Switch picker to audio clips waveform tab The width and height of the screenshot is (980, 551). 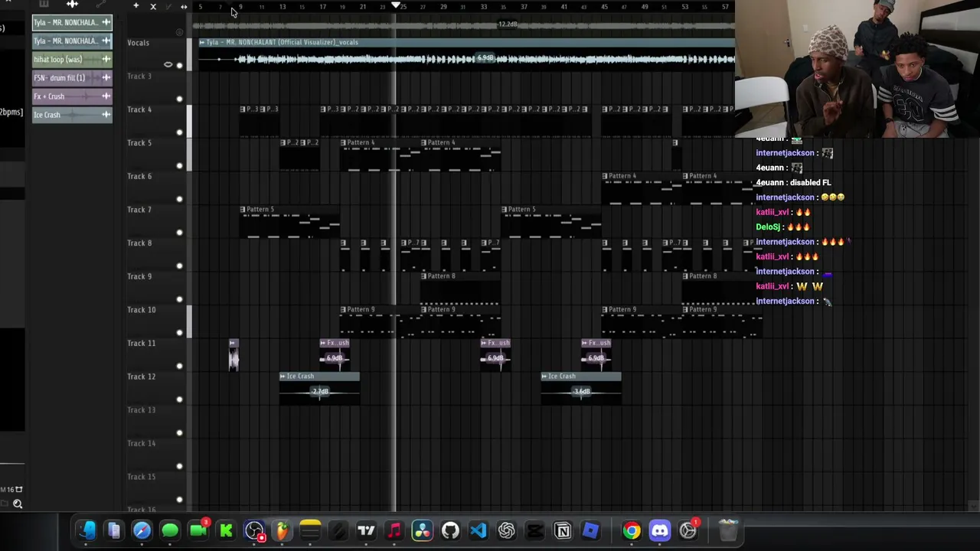click(x=72, y=5)
